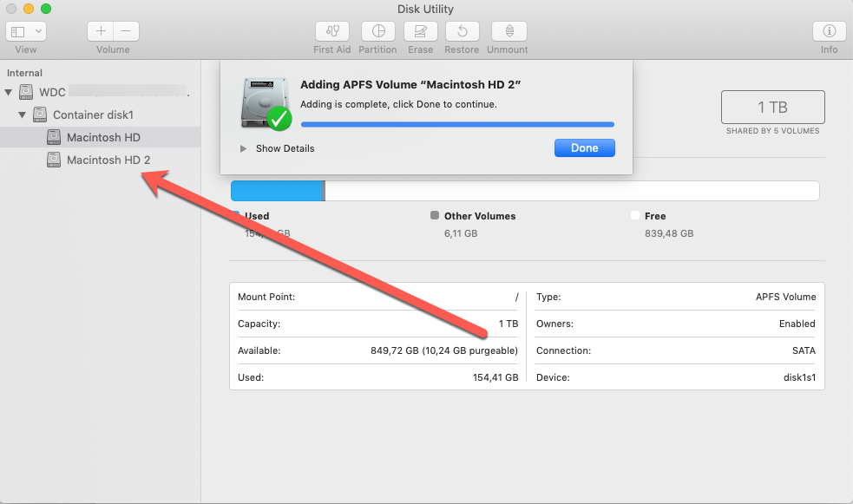The height and width of the screenshot is (504, 853).
Task: Click the Mount Point value showing slash
Action: [x=516, y=297]
